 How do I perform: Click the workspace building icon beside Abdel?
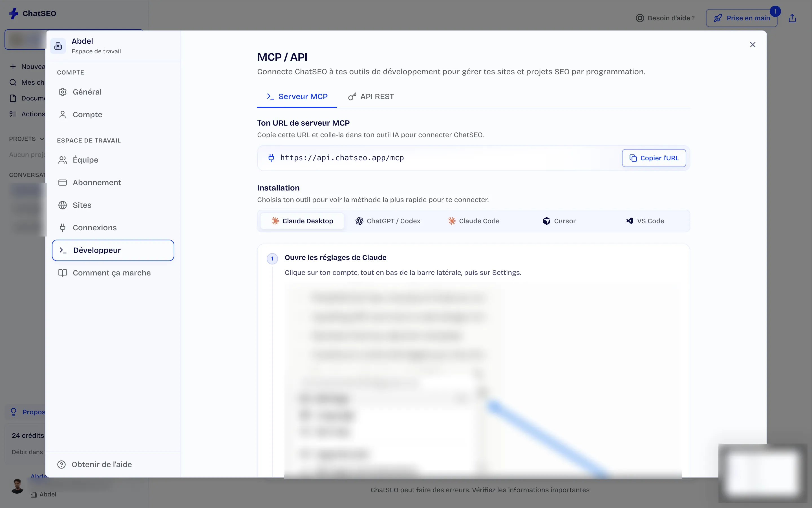[x=58, y=46]
